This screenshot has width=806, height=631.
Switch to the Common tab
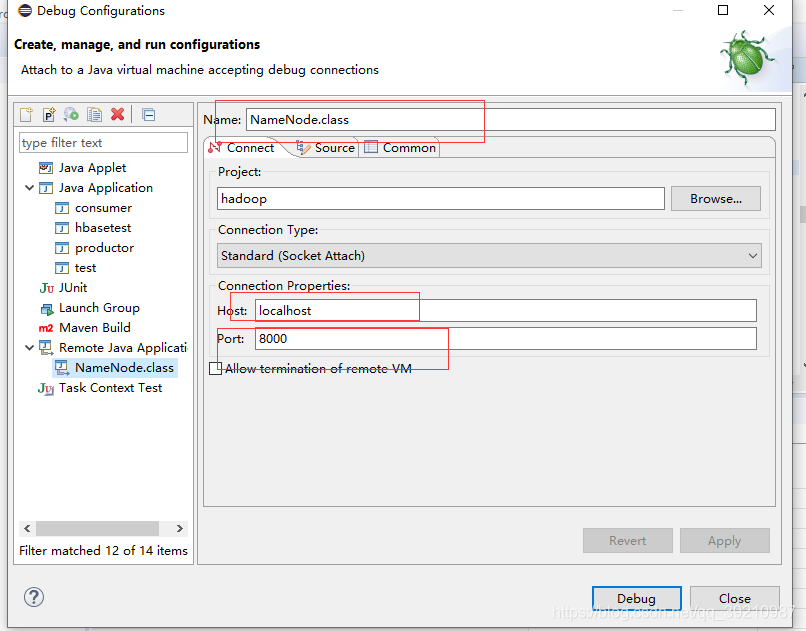tap(408, 148)
